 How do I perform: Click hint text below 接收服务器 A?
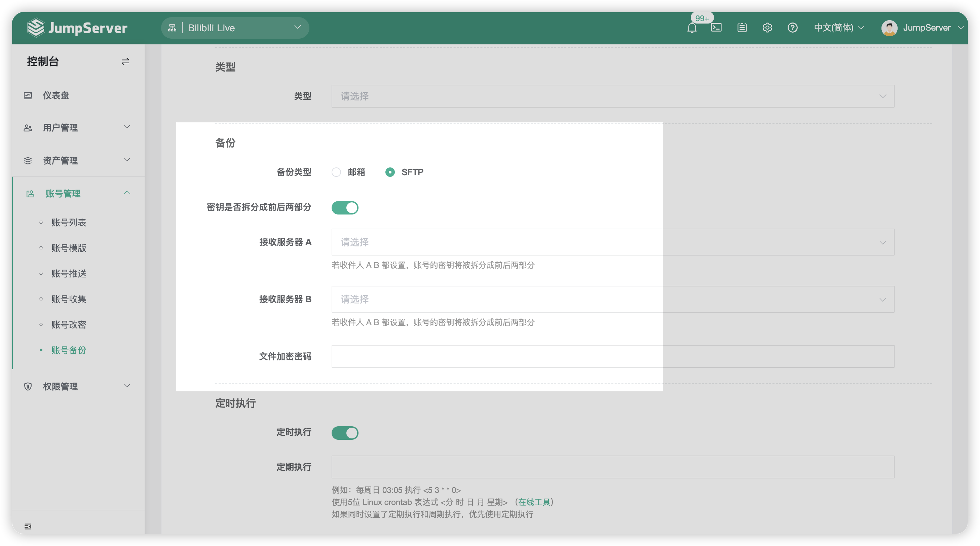433,265
